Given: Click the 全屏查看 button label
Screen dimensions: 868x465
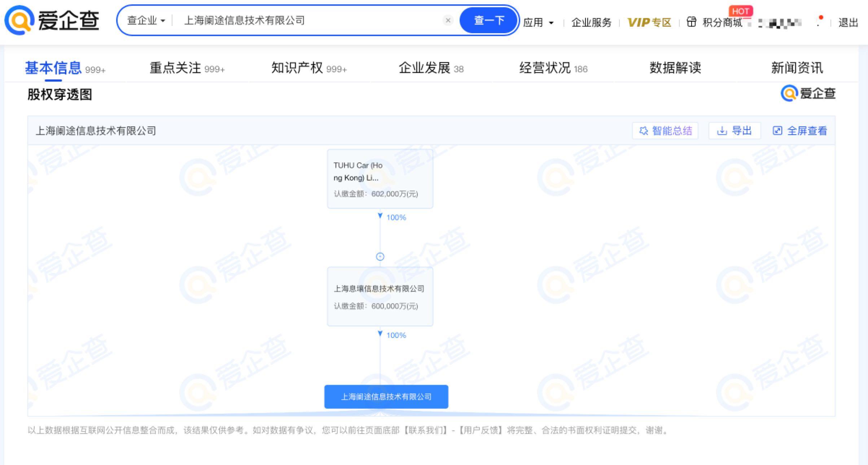Looking at the screenshot, I should (x=807, y=131).
